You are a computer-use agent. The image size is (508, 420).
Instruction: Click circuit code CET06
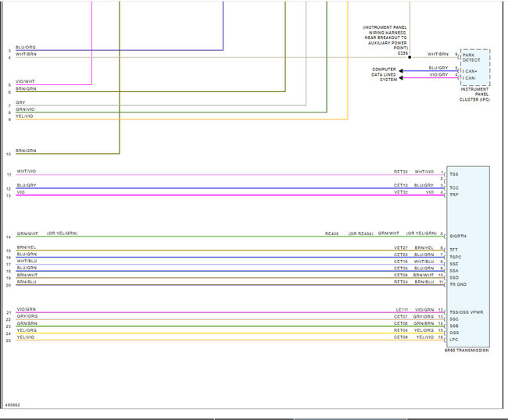[x=401, y=323]
